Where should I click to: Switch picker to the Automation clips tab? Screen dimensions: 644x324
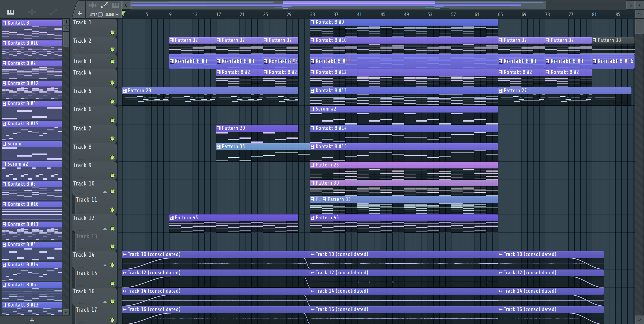pos(53,12)
